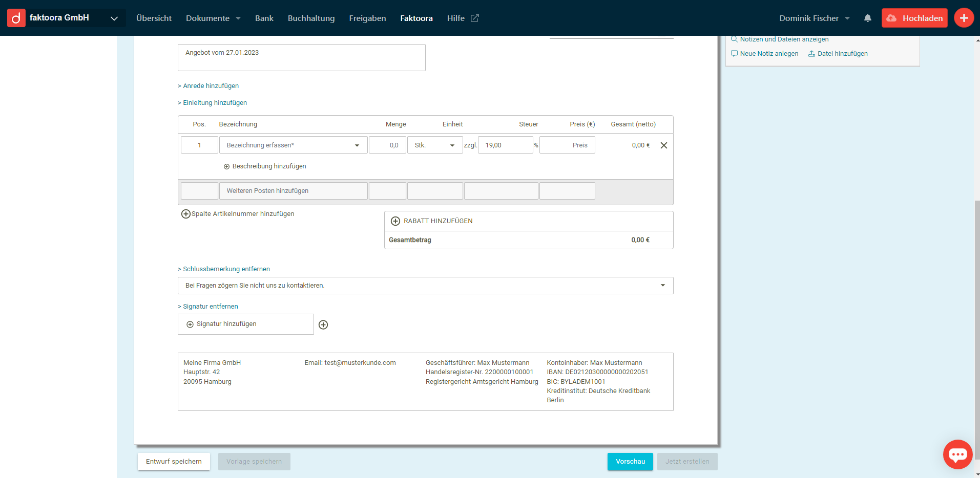Open the Dokumente menu

click(x=213, y=18)
